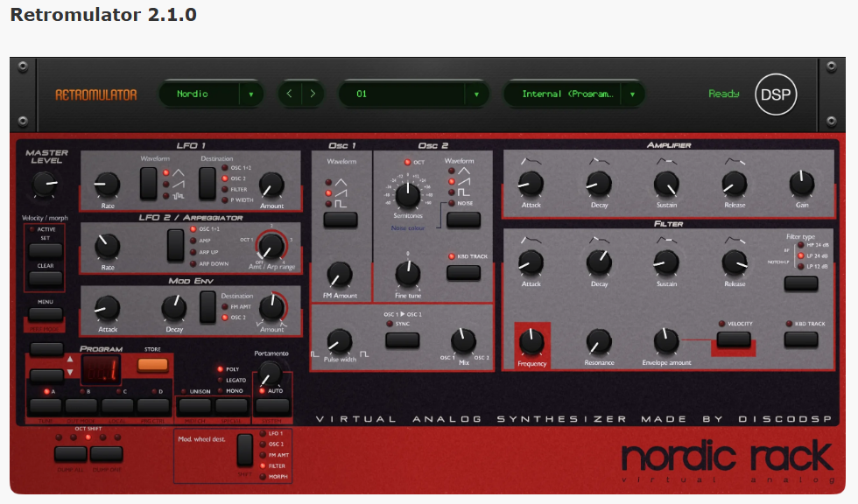The height and width of the screenshot is (504, 858).
Task: Cycle the LFO 1 Waveform selector button
Action: [148, 183]
